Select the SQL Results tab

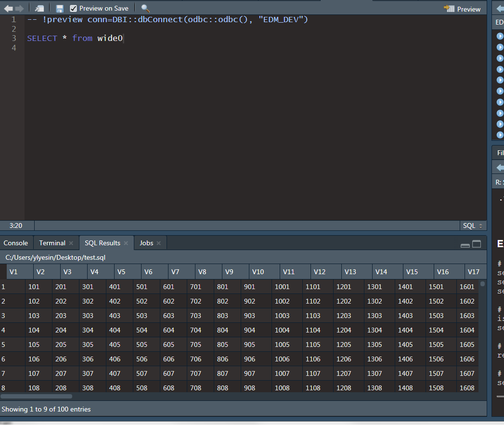pyautogui.click(x=102, y=243)
